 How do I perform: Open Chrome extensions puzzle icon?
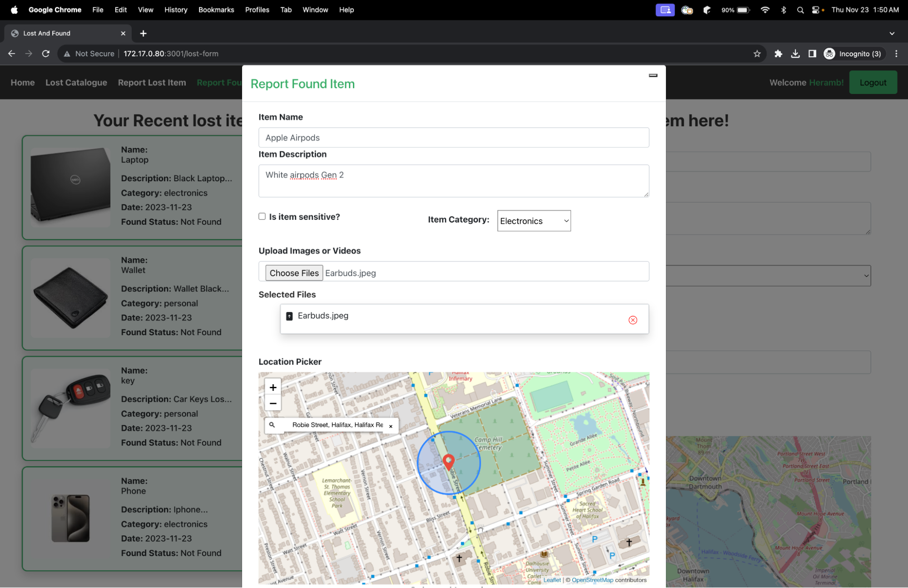(778, 54)
